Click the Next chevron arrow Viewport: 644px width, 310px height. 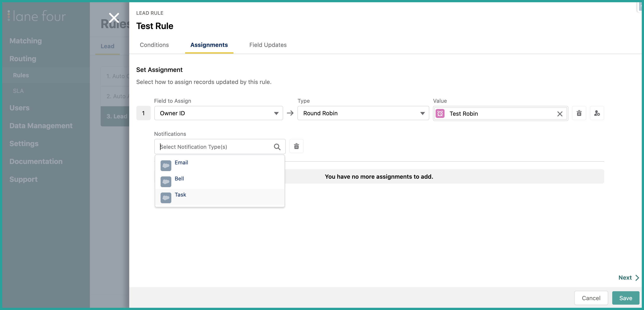tap(637, 278)
